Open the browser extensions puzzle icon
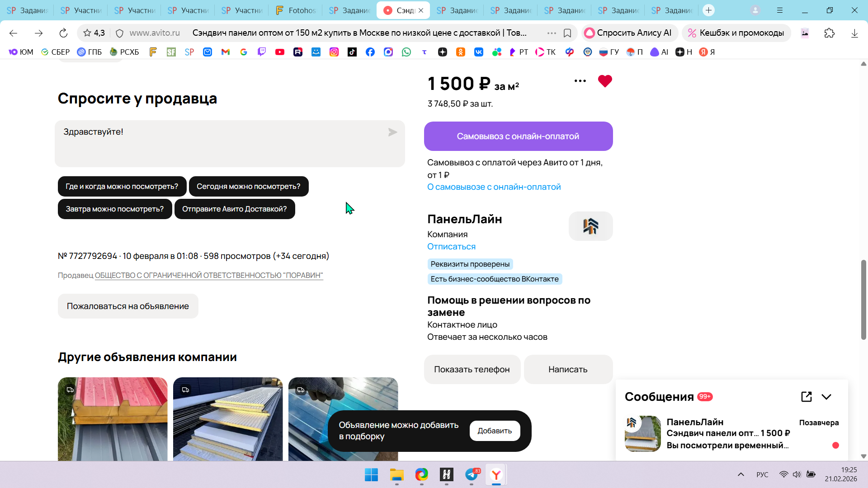This screenshot has width=868, height=488. pyautogui.click(x=829, y=33)
